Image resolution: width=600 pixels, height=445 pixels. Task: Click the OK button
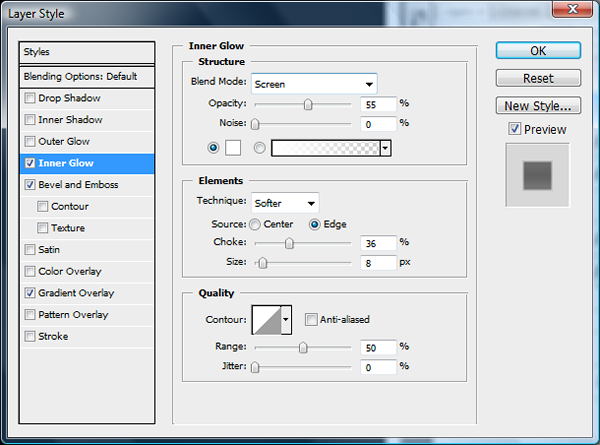point(538,51)
